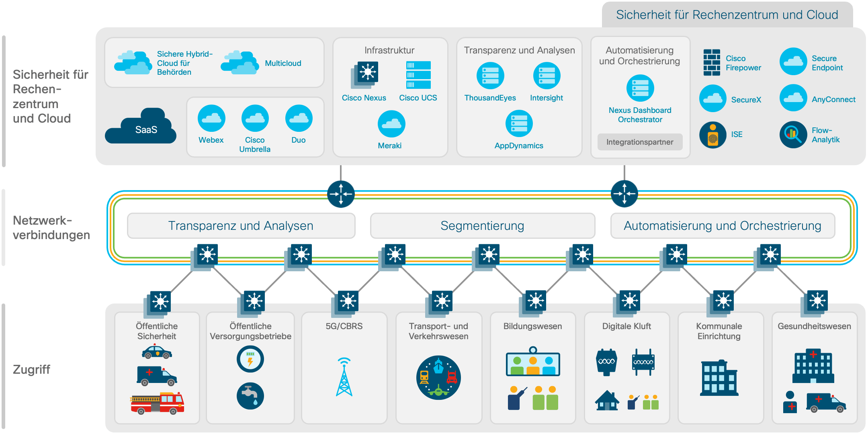Click the Meraki cloud icon
The image size is (868, 434).
(x=391, y=124)
